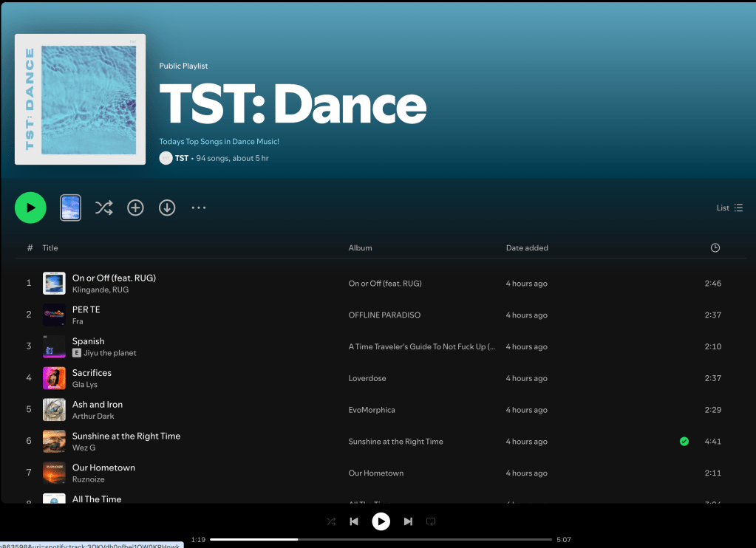Viewport: 756px width, 548px height.
Task: Open the playlist preview thumbnail icon
Action: (x=70, y=208)
